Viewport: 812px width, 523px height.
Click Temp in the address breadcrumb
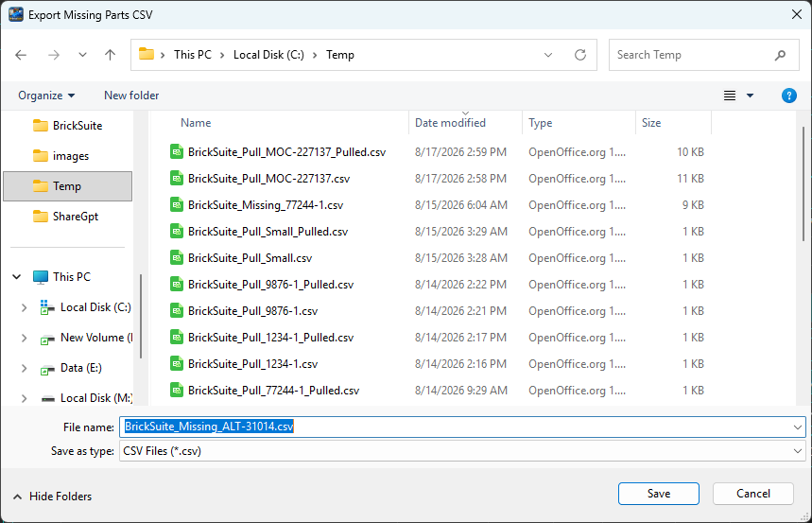pos(339,55)
